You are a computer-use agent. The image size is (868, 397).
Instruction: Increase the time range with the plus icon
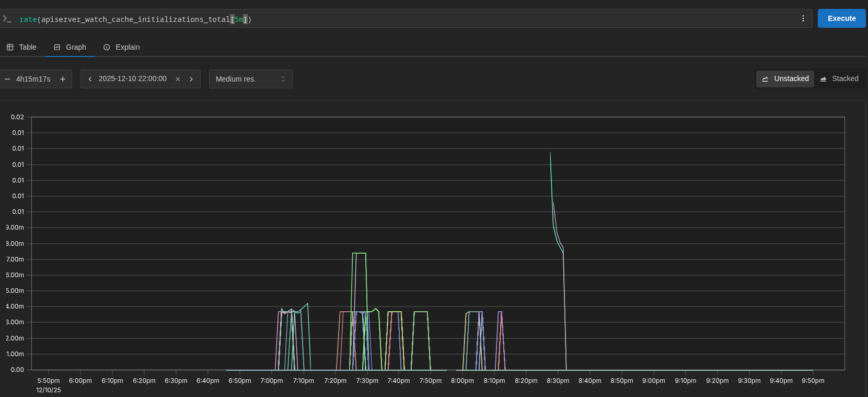pos(63,79)
